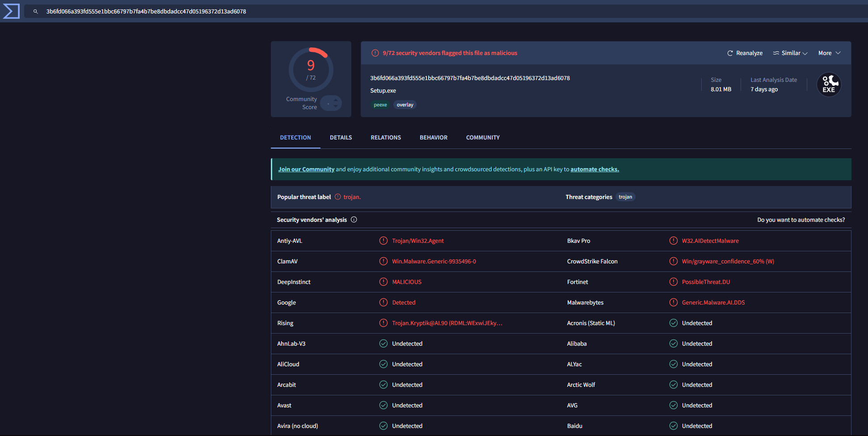Select PossibleThreat.DU detection text
Image resolution: width=868 pixels, height=436 pixels.
pyautogui.click(x=706, y=282)
